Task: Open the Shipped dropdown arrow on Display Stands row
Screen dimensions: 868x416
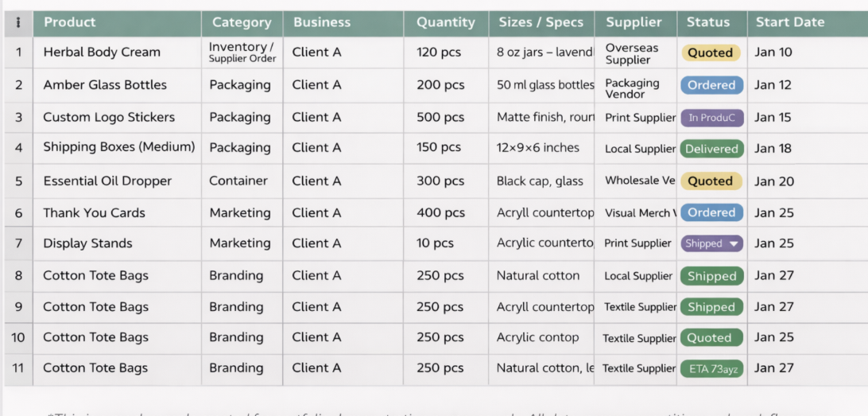Action: tap(734, 243)
